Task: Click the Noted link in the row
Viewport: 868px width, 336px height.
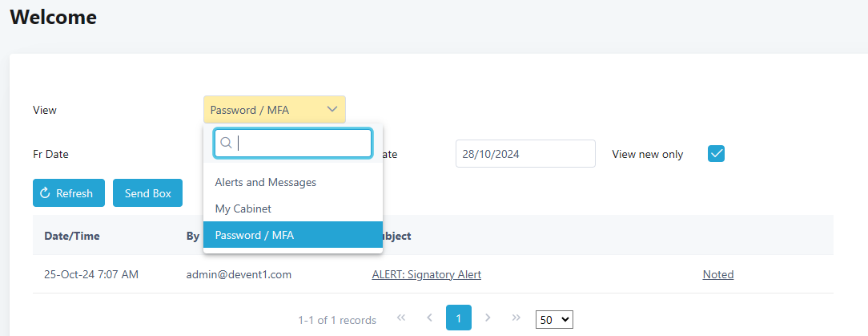Action: (x=717, y=274)
